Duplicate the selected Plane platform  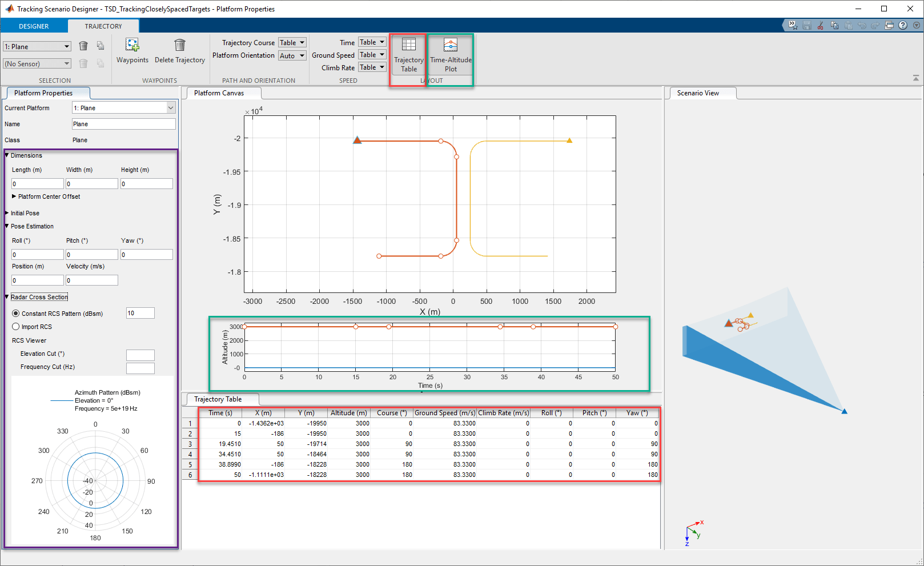click(101, 46)
